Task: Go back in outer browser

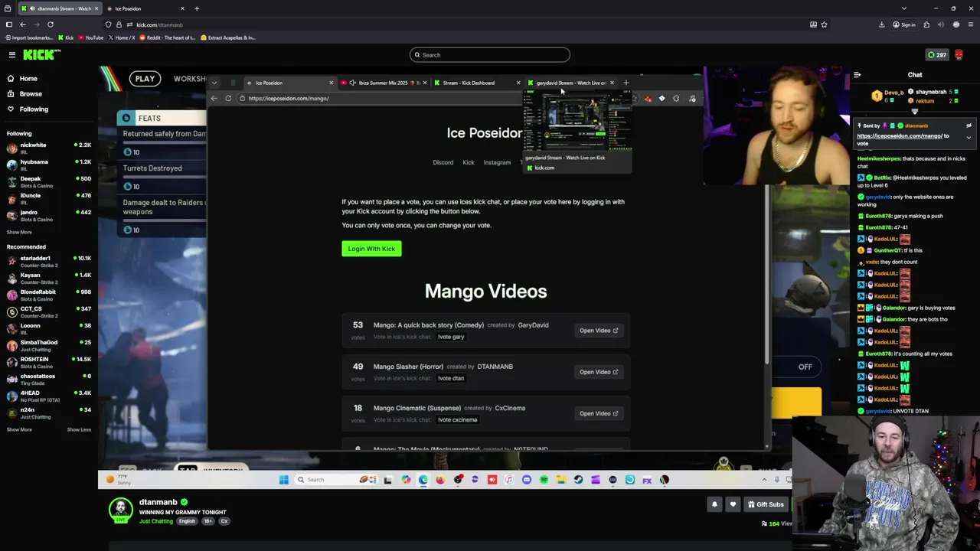Action: 23,24
